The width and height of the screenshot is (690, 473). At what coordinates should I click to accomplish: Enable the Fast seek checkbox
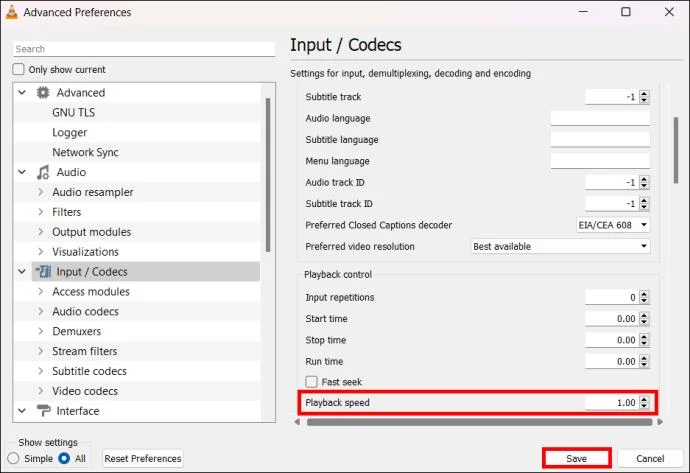pyautogui.click(x=312, y=381)
